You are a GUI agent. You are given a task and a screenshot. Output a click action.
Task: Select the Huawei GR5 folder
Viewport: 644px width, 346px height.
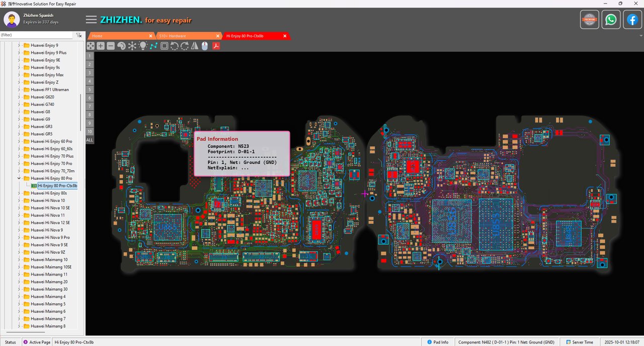pyautogui.click(x=41, y=134)
